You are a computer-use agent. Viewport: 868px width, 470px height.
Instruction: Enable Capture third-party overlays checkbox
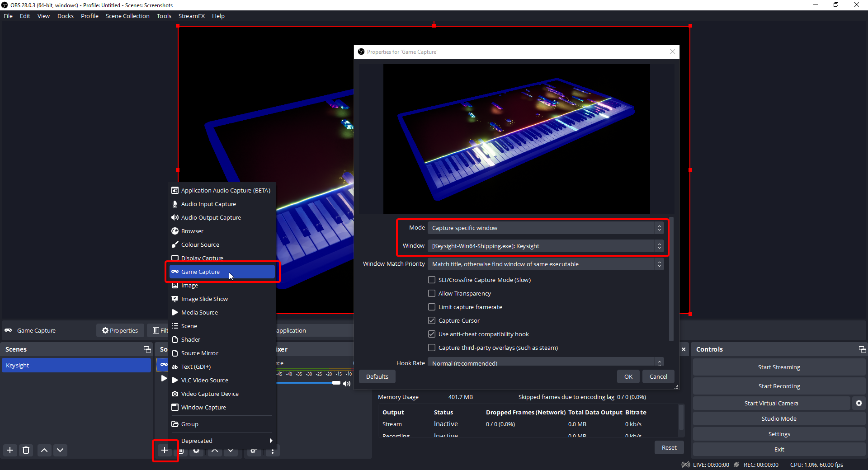(x=432, y=348)
